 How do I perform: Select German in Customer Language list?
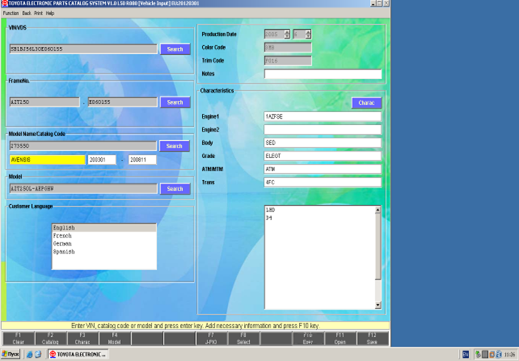[62, 244]
